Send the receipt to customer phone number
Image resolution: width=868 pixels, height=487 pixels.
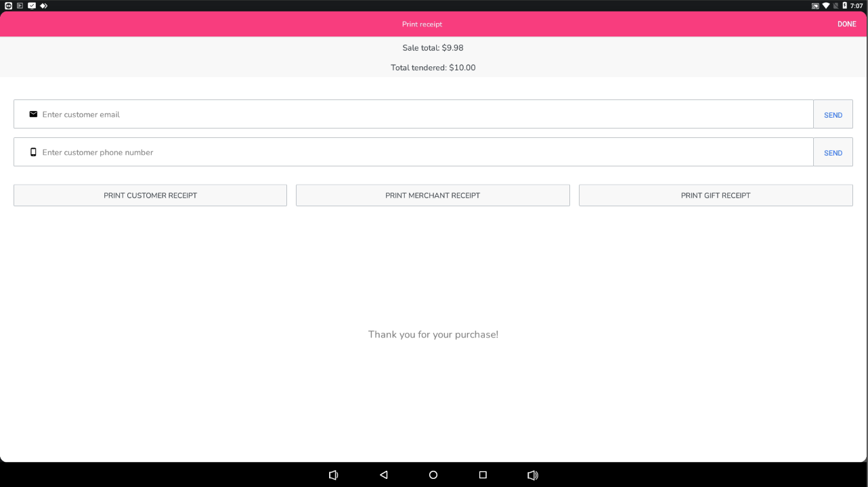[x=833, y=153]
